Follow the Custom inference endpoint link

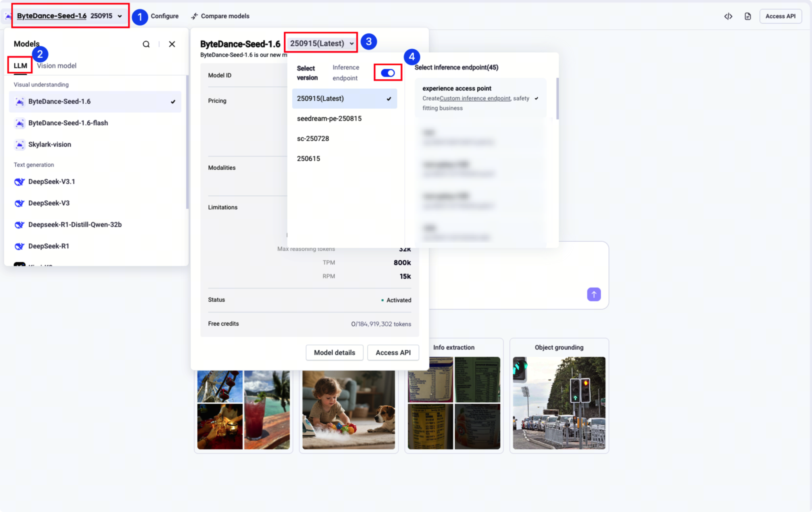click(475, 98)
